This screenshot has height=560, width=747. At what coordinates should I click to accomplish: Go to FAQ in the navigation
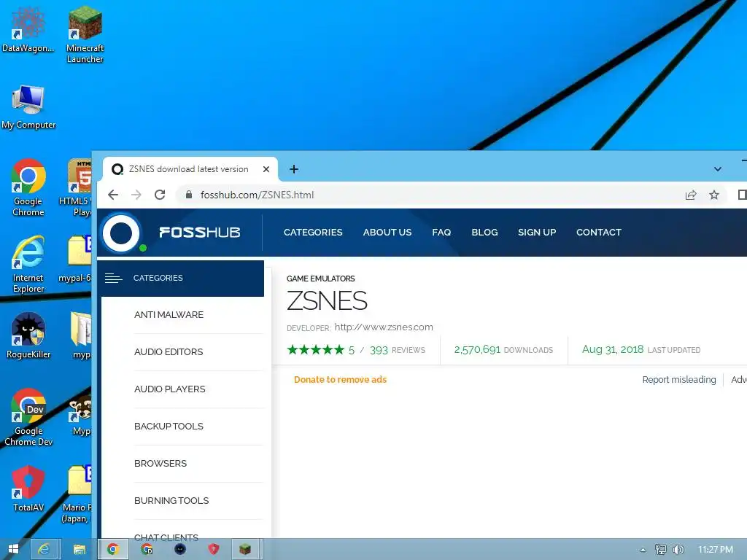[441, 233]
